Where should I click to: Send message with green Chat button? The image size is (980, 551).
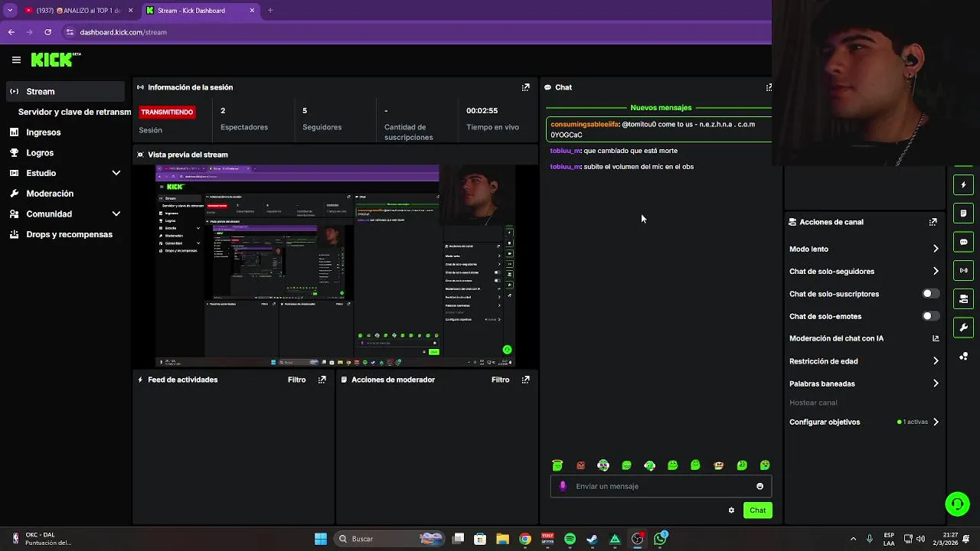pos(757,510)
